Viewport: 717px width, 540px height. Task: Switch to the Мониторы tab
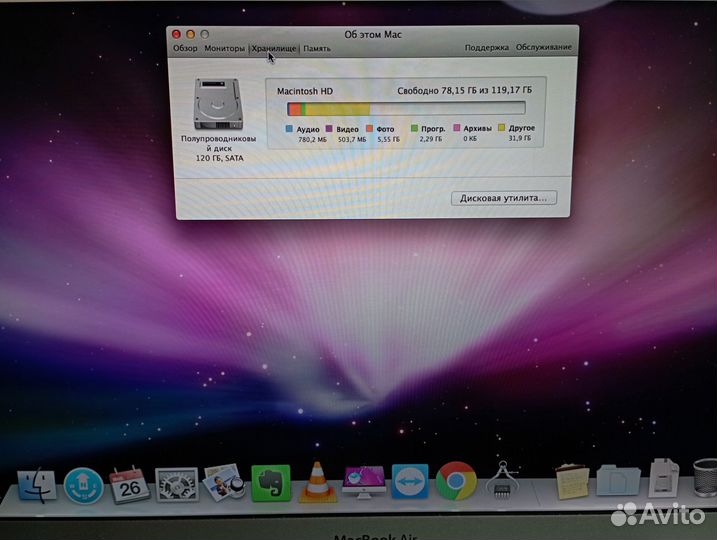click(x=225, y=48)
